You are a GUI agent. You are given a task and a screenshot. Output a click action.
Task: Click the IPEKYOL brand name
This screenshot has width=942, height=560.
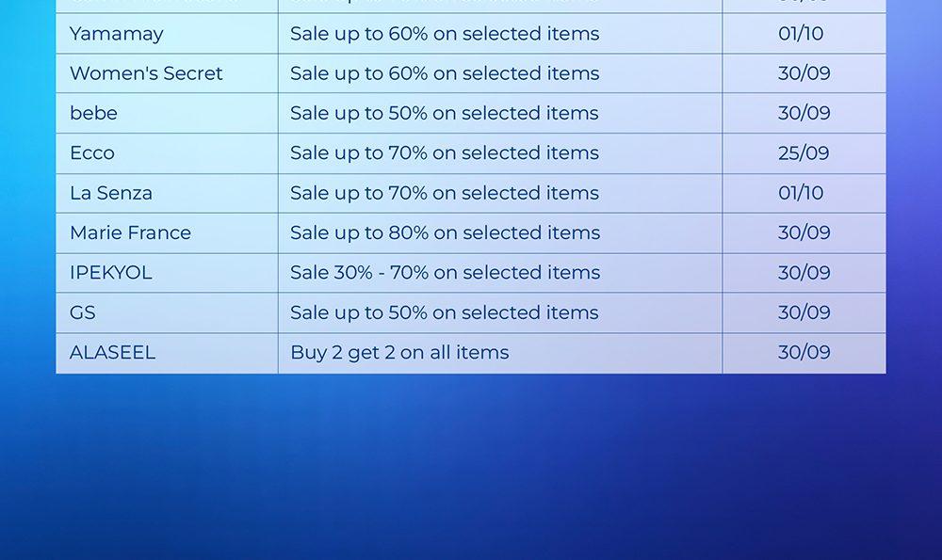(x=111, y=273)
